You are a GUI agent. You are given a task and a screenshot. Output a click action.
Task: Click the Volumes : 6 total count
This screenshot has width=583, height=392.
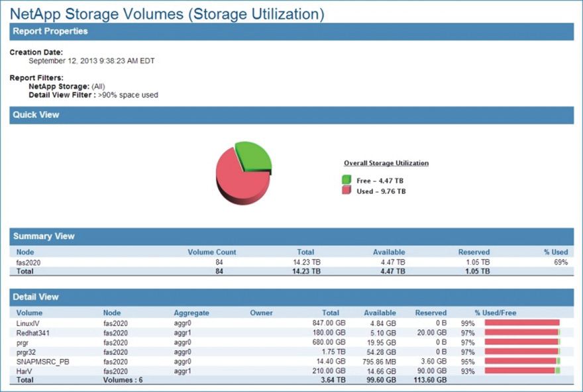[x=123, y=380]
